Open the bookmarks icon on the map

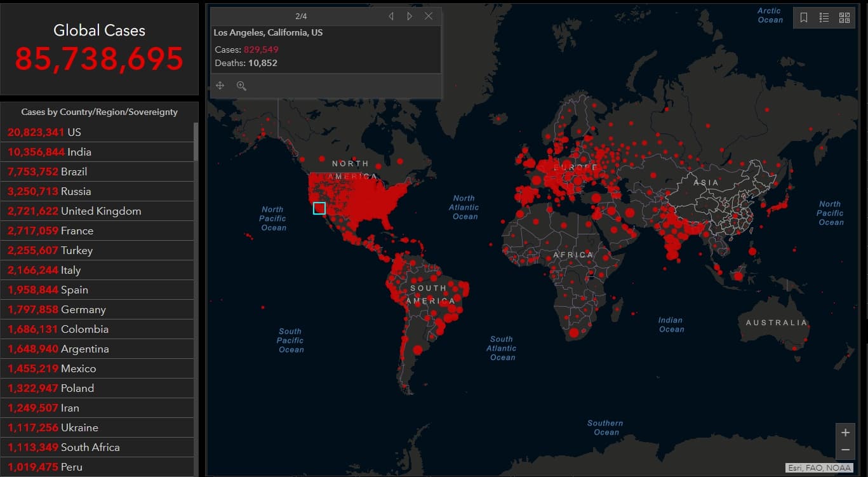[x=804, y=18]
